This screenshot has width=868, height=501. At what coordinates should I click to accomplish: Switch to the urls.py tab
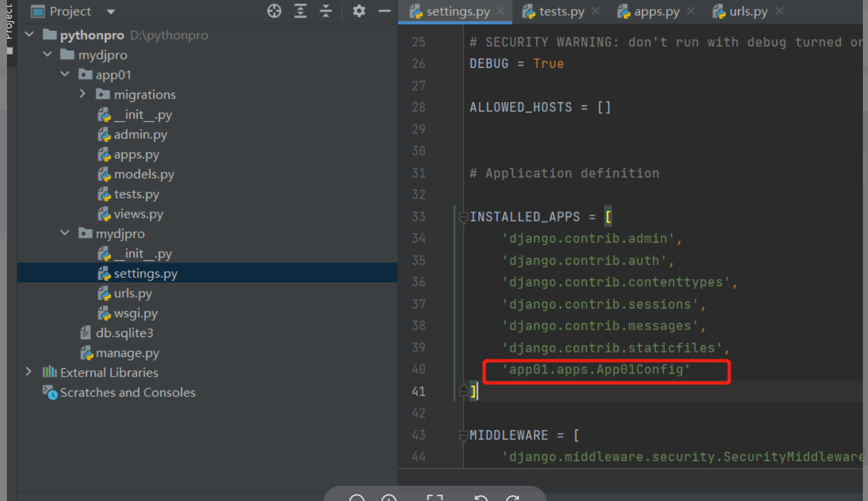tap(748, 11)
